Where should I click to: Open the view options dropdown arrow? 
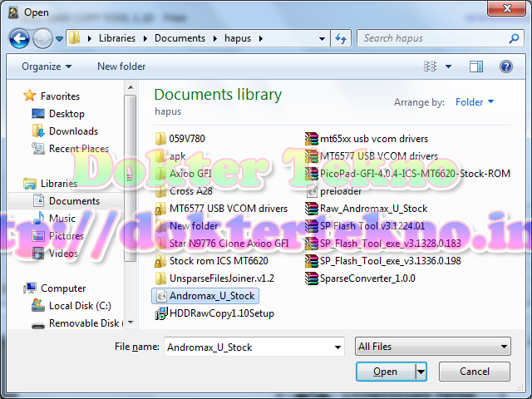pos(448,66)
